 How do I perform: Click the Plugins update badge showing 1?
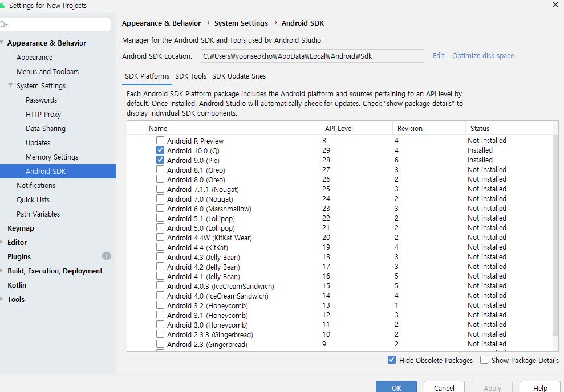pos(107,256)
